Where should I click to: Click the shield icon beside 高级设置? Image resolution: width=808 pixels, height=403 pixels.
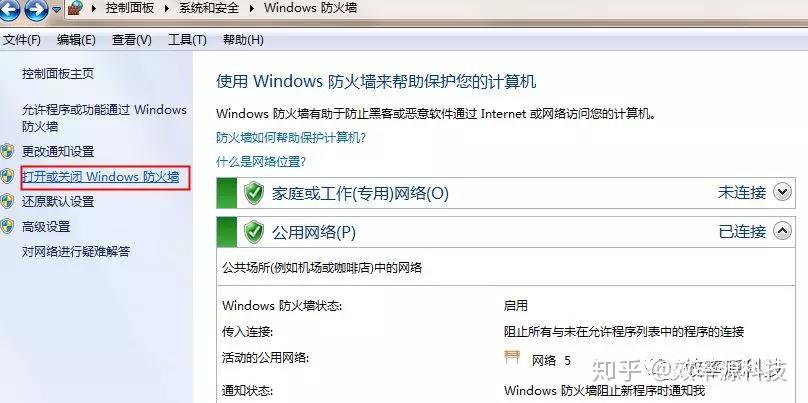pyautogui.click(x=7, y=226)
